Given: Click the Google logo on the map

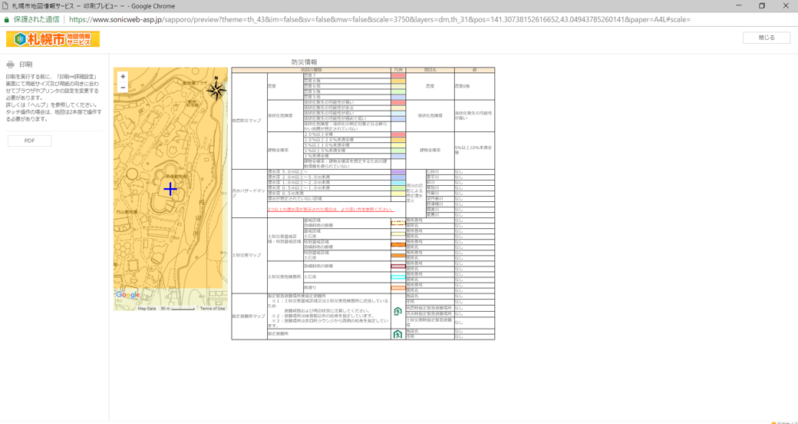Looking at the screenshot, I should point(128,295).
